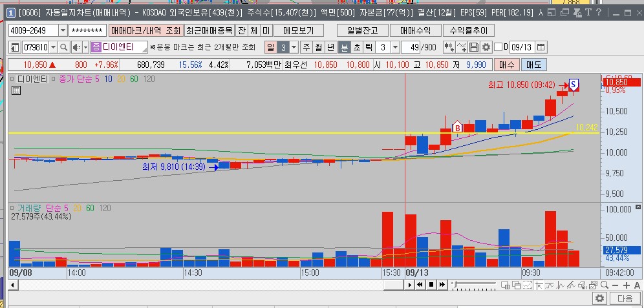The height and width of the screenshot is (308, 644).
Task: Select the 미 filter tab
Action: [266, 30]
